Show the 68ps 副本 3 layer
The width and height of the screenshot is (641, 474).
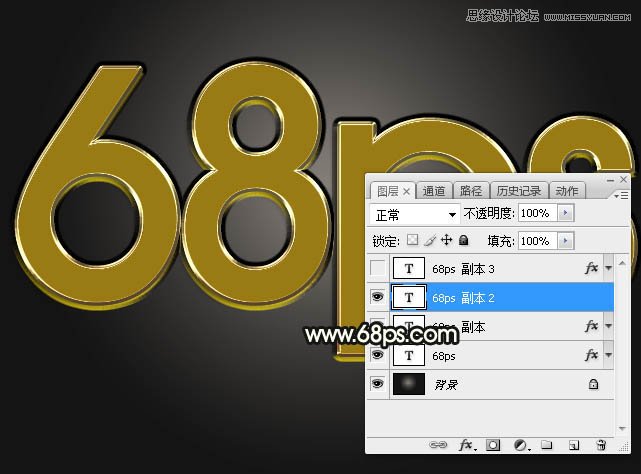pyautogui.click(x=377, y=268)
